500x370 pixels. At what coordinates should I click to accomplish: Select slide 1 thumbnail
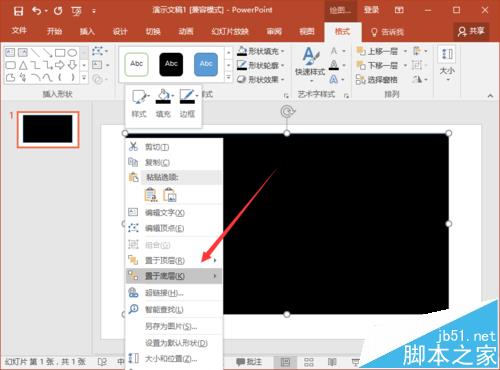tap(48, 129)
